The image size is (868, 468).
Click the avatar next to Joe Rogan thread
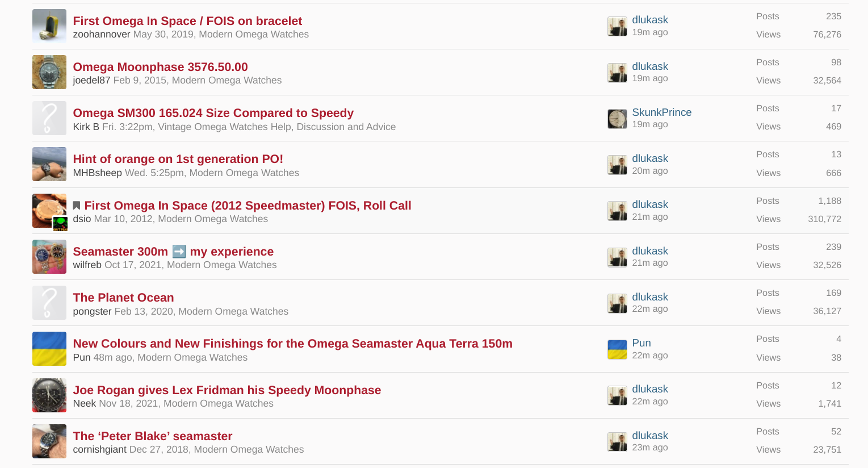tap(49, 395)
